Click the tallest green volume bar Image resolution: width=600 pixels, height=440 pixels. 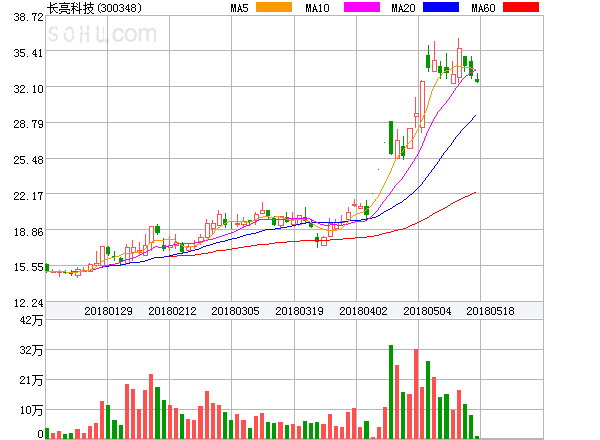tap(391, 392)
